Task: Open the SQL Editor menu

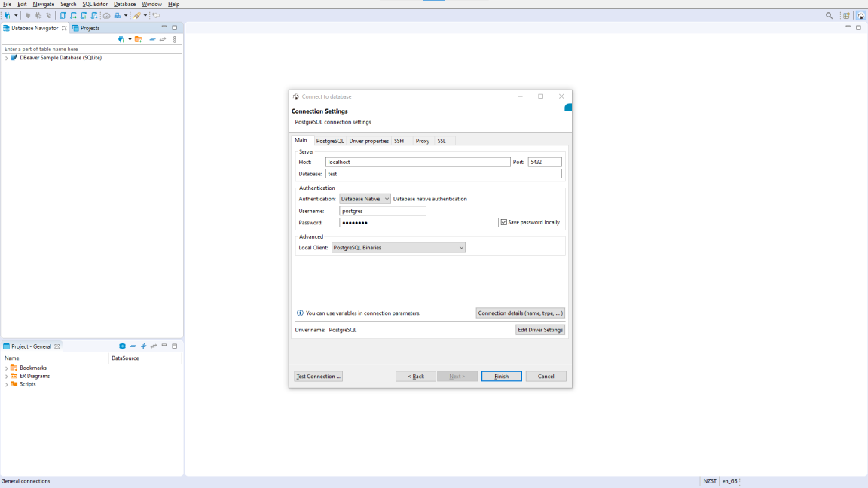Action: tap(95, 4)
